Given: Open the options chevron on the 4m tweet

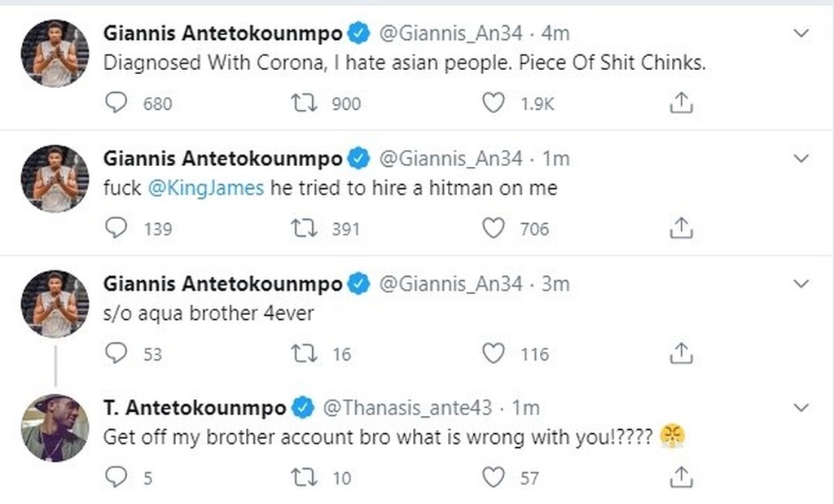Looking at the screenshot, I should tap(801, 33).
